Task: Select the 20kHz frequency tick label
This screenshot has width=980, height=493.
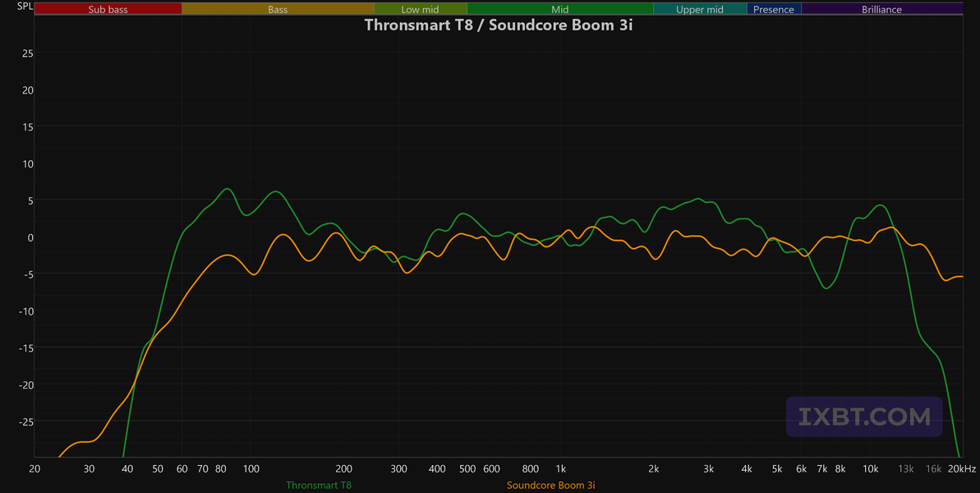Action: click(x=962, y=468)
